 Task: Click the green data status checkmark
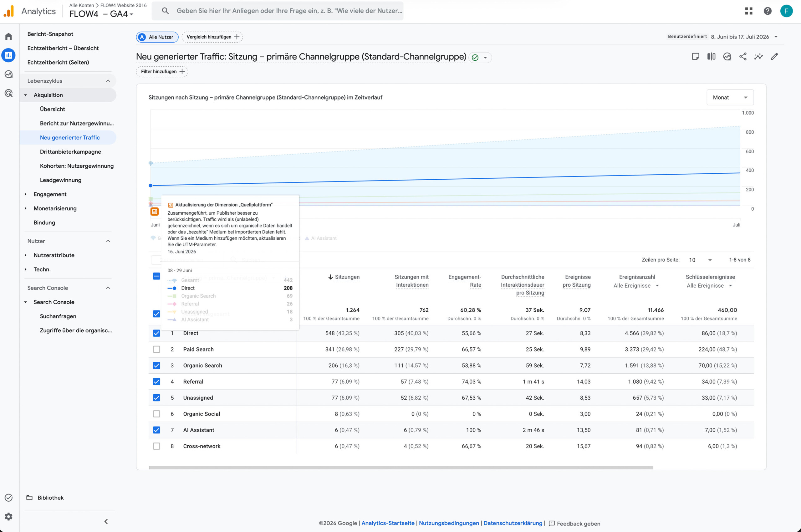[475, 58]
